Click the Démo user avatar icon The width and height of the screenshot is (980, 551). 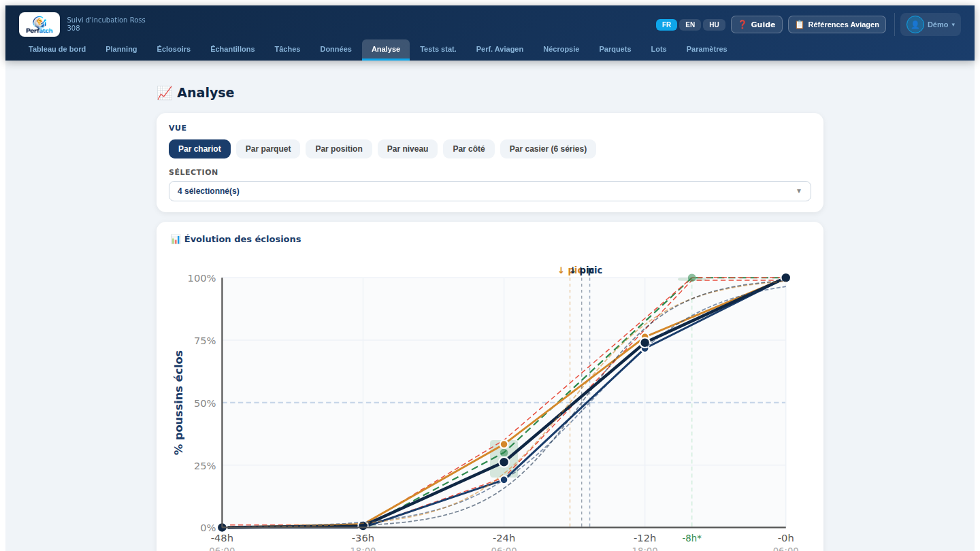pos(915,24)
